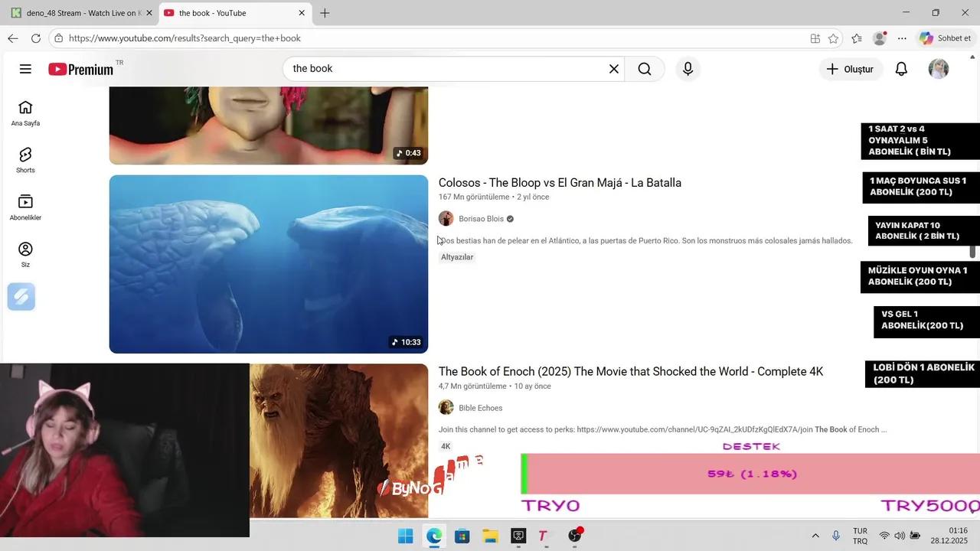Open the YouTube hamburger guide menu

click(25, 69)
